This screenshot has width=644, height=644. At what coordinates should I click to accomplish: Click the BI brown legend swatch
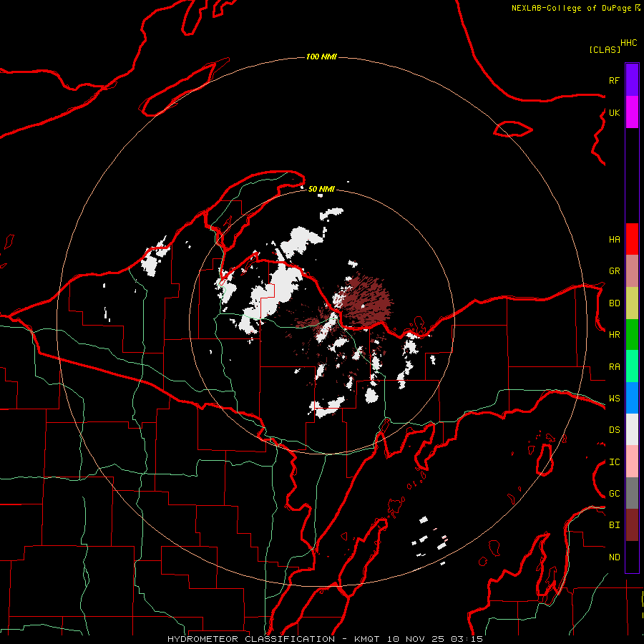click(632, 525)
